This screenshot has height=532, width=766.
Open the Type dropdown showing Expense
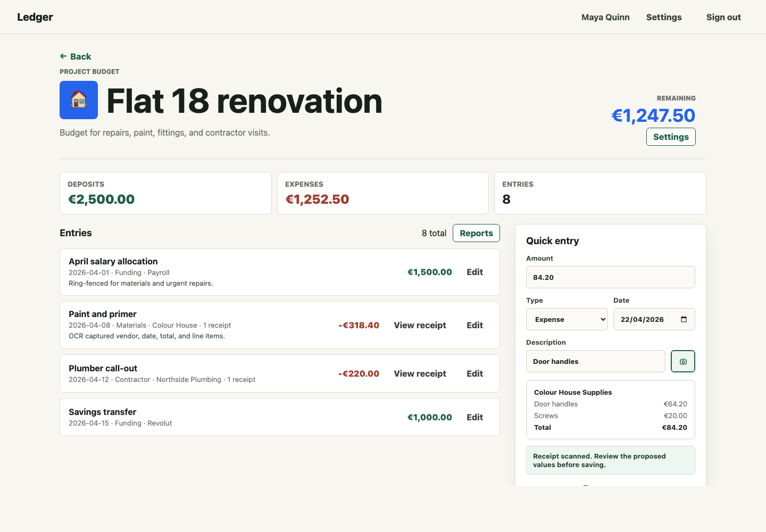pyautogui.click(x=567, y=319)
